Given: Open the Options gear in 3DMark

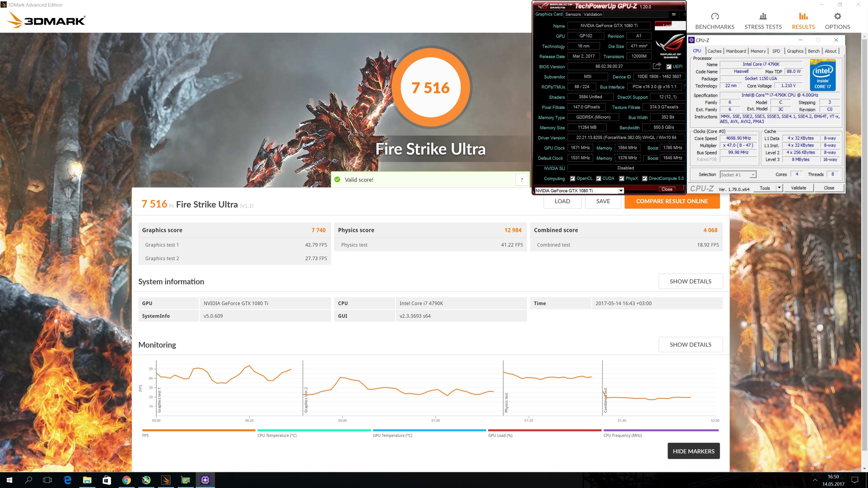Looking at the screenshot, I should [x=837, y=21].
